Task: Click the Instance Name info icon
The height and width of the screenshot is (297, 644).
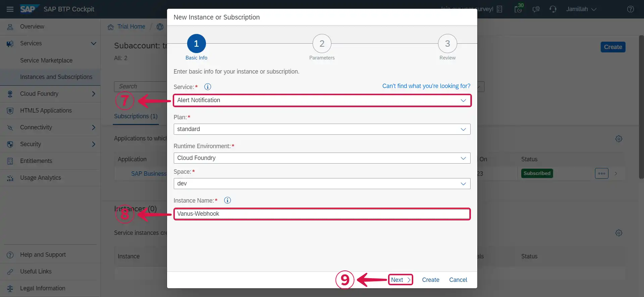Action: (227, 200)
